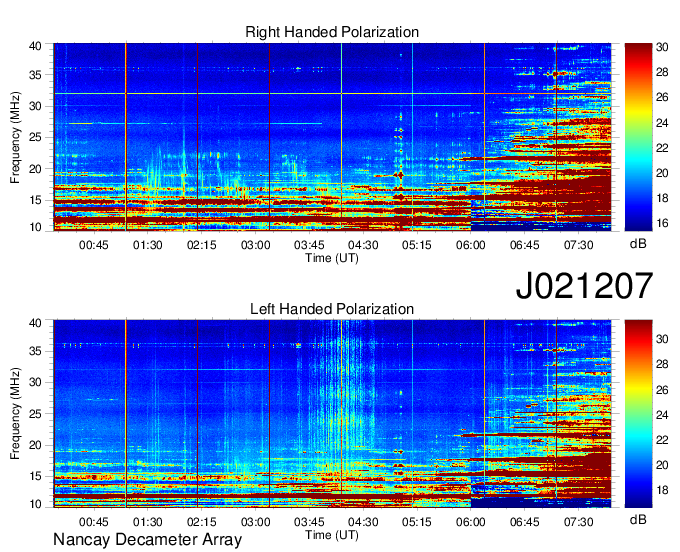
Task: Click the '30' value on bottom color bar
Action: (662, 339)
